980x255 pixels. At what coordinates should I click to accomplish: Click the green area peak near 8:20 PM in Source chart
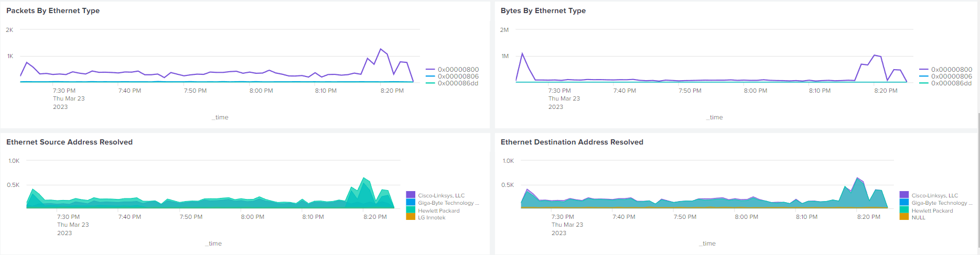[x=364, y=179]
